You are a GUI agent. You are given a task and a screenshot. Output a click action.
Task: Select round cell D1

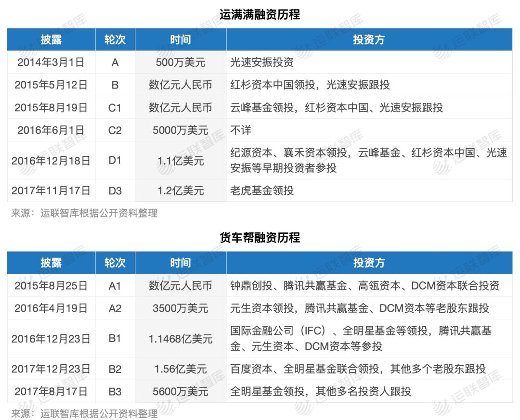click(x=115, y=161)
